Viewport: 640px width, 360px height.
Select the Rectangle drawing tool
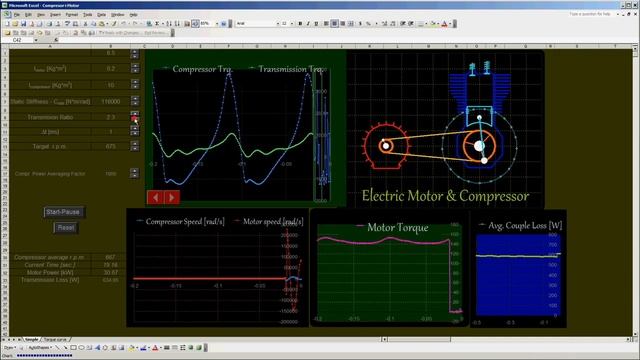click(x=73, y=347)
